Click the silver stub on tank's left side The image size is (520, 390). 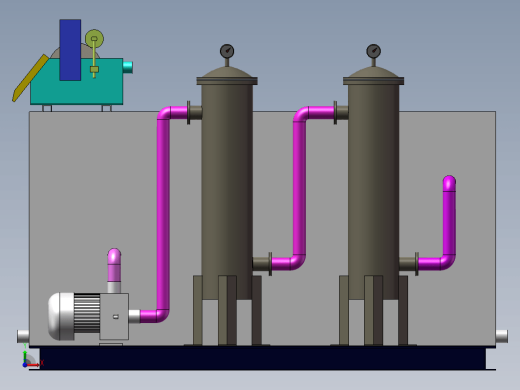click(23, 336)
